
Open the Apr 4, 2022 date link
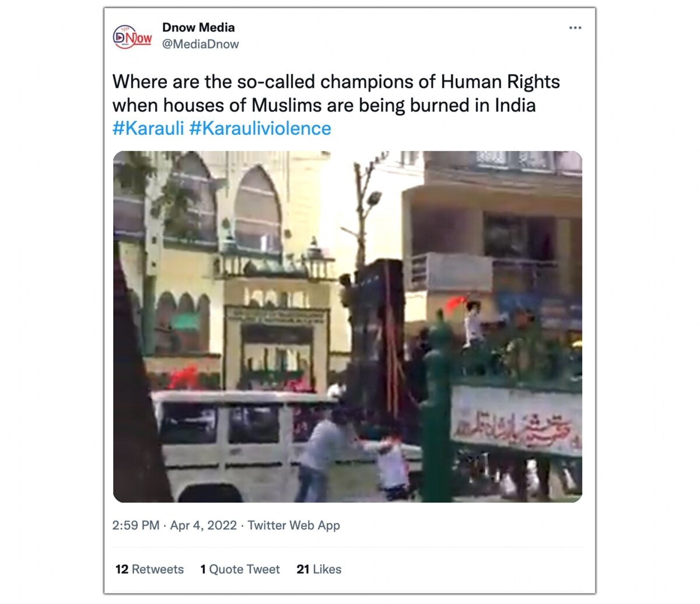point(204,525)
